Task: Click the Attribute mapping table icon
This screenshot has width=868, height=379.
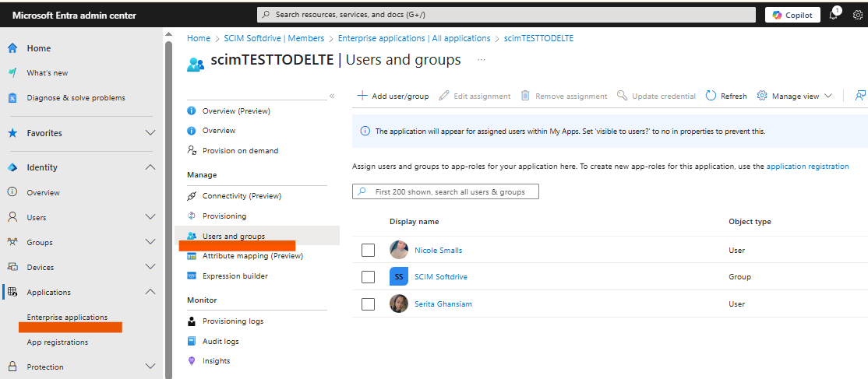Action: [192, 255]
